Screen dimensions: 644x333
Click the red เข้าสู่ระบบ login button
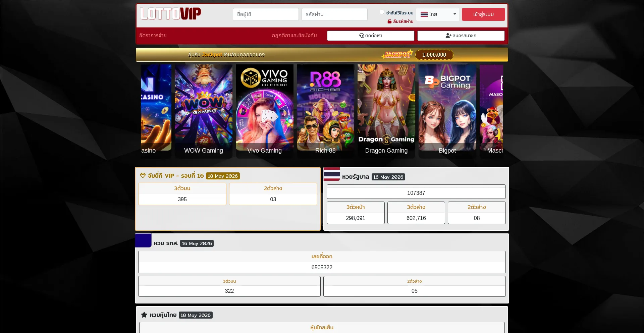coord(483,14)
